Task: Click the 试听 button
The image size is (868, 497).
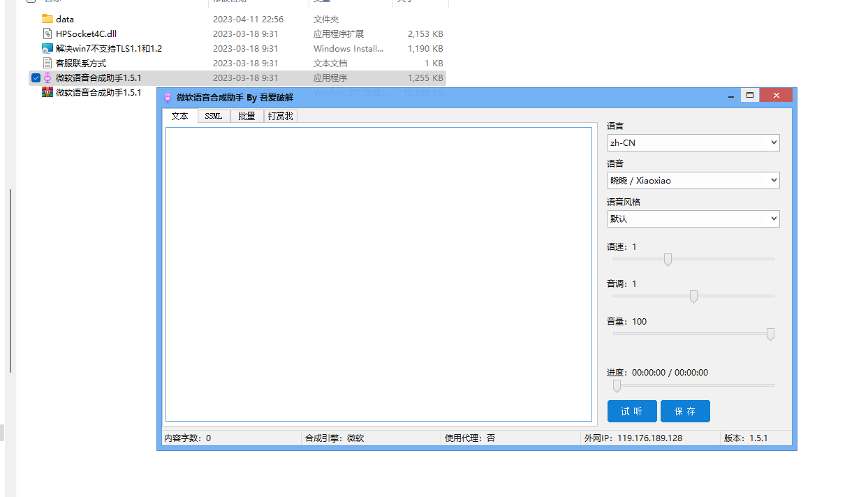Action: 632,411
